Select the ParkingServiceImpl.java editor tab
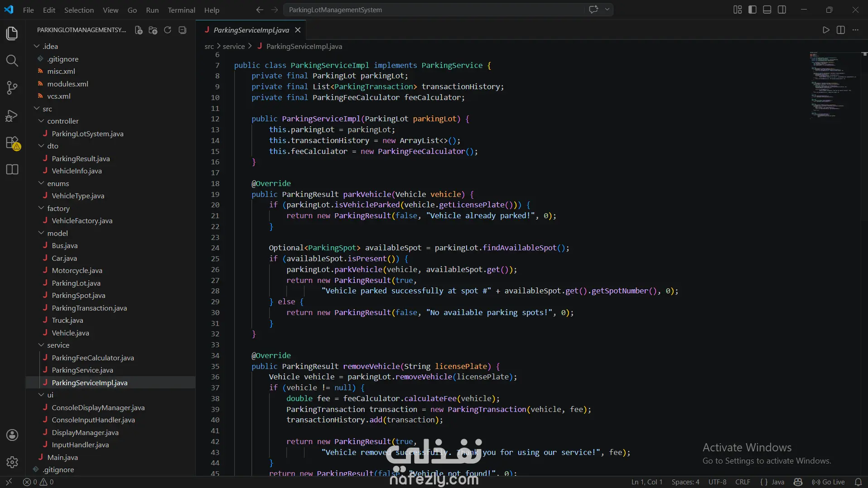 pos(251,30)
